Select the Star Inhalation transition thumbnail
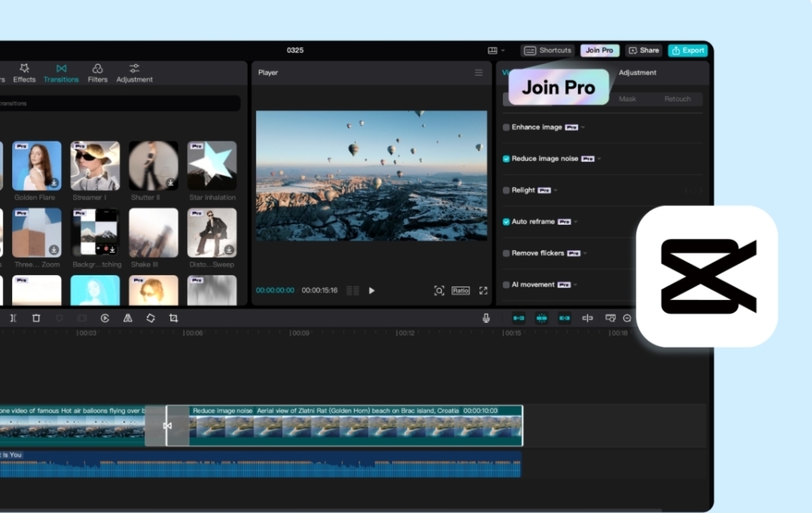 211,165
